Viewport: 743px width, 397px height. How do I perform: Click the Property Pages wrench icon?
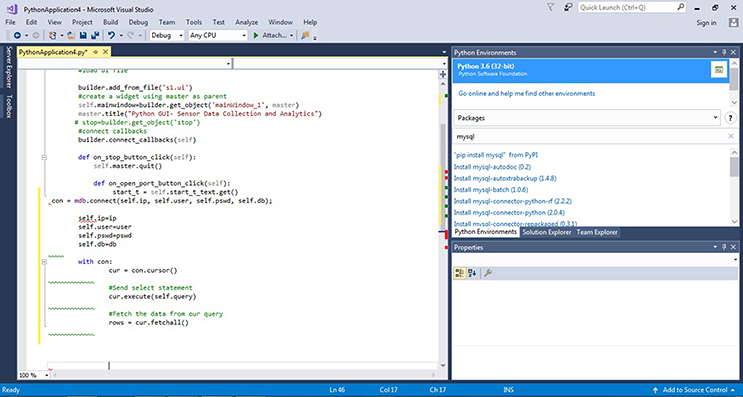point(488,273)
